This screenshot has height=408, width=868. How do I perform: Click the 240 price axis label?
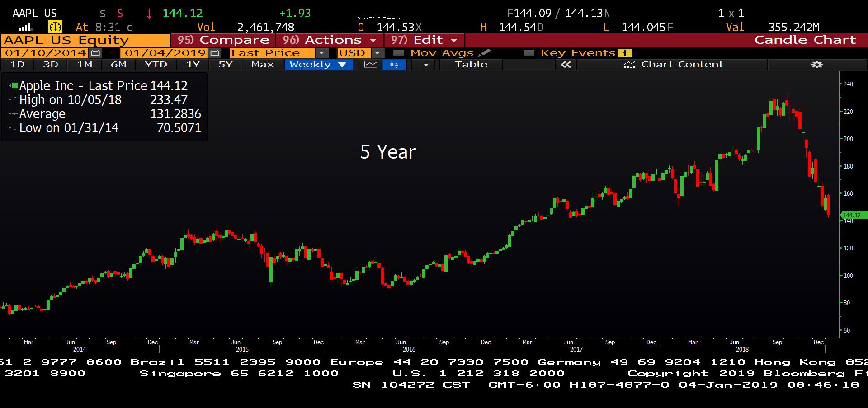coord(848,84)
